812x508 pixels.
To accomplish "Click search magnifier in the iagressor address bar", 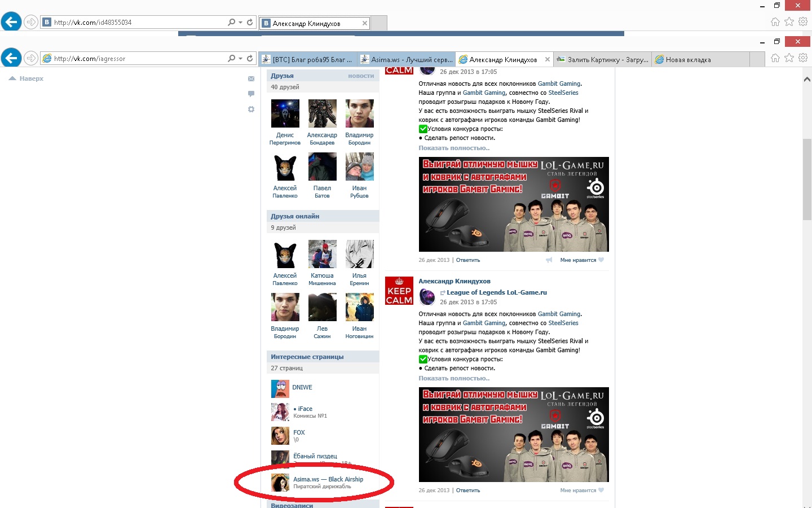I will click(x=231, y=58).
